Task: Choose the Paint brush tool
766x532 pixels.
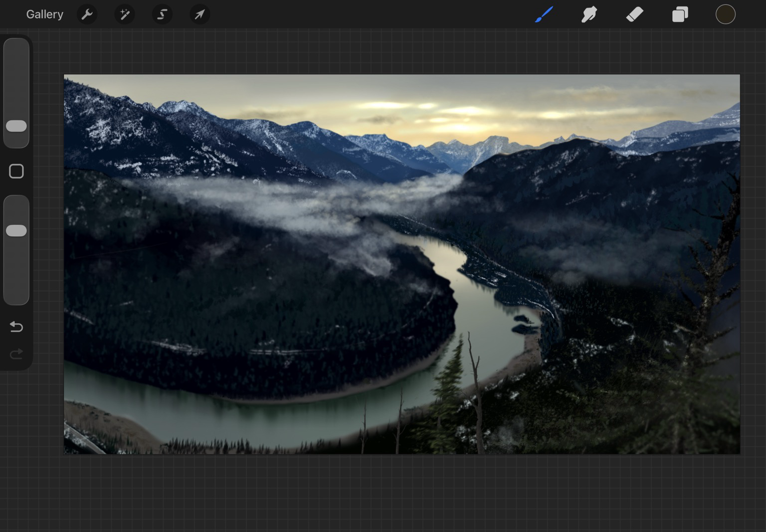Action: (544, 14)
